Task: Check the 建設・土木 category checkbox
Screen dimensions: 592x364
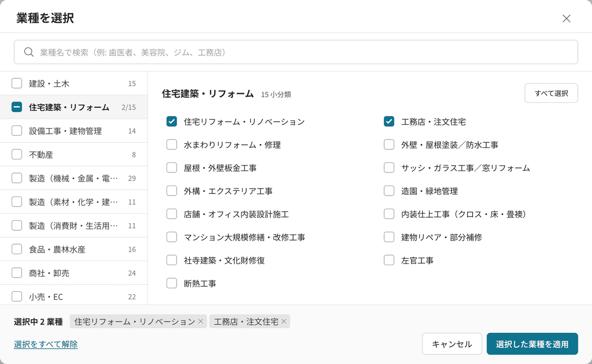Action: tap(17, 83)
